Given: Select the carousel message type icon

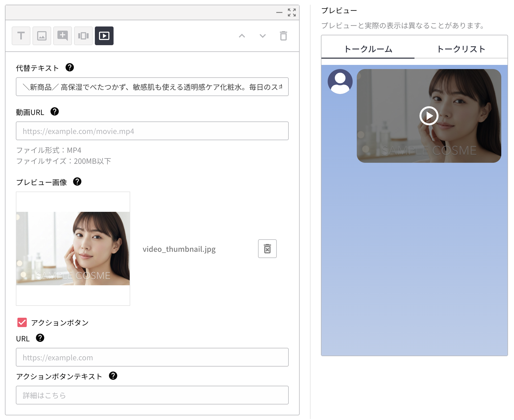Looking at the screenshot, I should pos(83,36).
